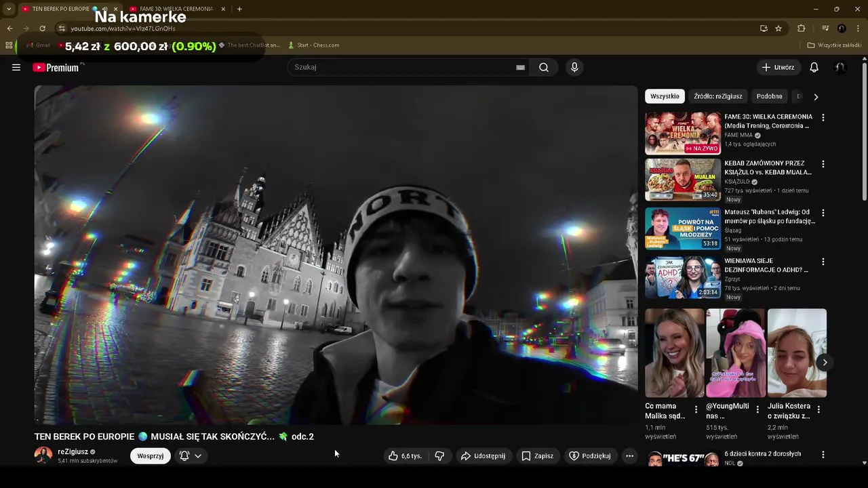Open options for WIENIAWA SIEJE video
The image size is (868, 488).
(x=823, y=262)
